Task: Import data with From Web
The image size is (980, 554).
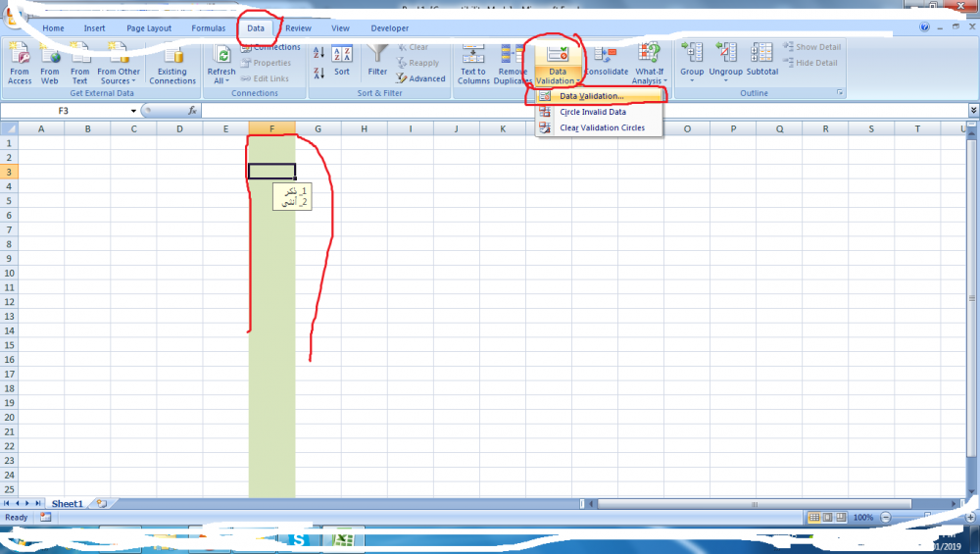Action: (x=49, y=63)
